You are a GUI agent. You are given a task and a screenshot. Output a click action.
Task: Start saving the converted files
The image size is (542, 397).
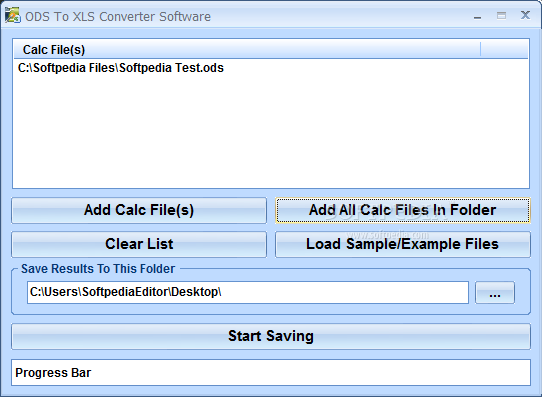pos(271,336)
